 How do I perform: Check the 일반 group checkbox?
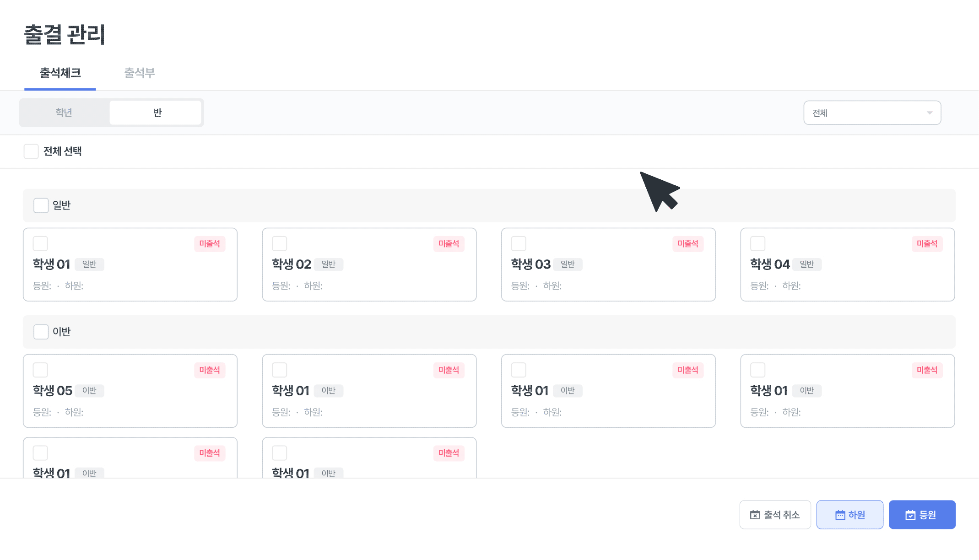tap(41, 205)
